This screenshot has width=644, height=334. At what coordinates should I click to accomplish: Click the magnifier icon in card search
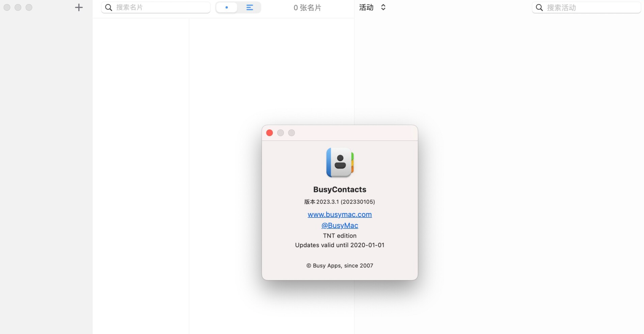[109, 7]
